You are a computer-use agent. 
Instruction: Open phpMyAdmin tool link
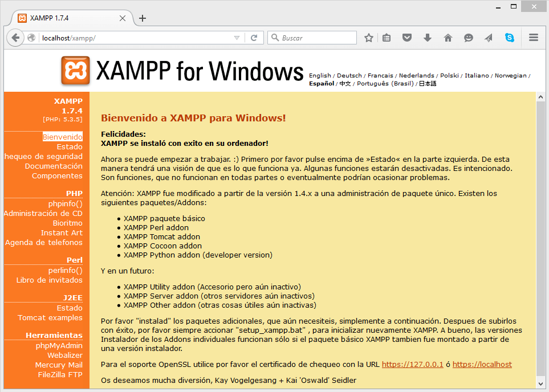click(59, 346)
